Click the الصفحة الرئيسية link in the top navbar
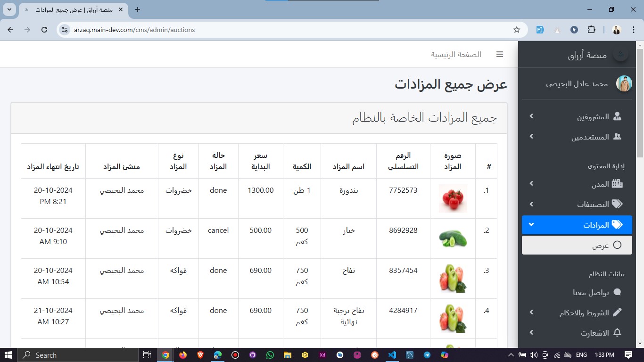The width and height of the screenshot is (644, 362). click(456, 55)
